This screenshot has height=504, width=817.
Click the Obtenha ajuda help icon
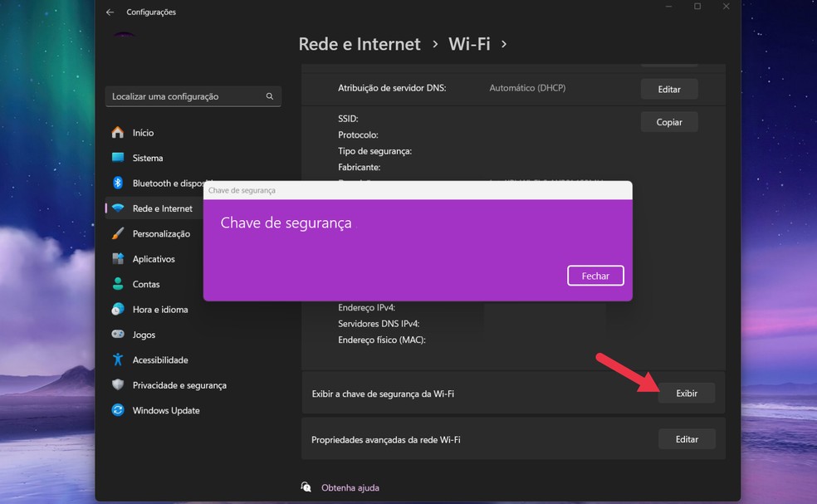(x=306, y=487)
